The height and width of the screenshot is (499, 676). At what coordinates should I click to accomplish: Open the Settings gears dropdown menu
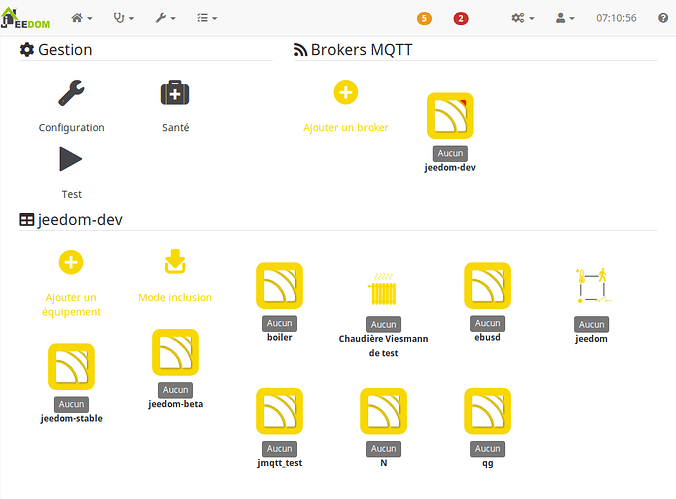pyautogui.click(x=523, y=18)
